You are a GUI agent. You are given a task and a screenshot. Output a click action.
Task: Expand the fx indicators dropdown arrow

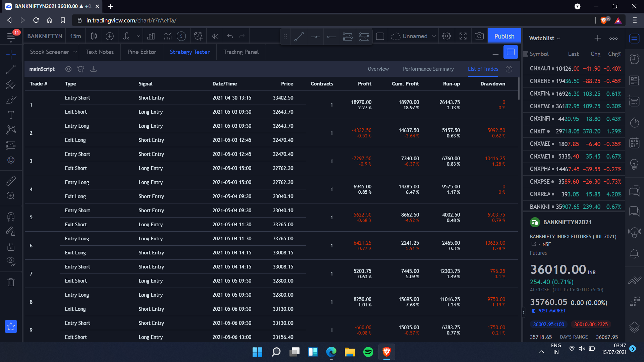click(138, 36)
